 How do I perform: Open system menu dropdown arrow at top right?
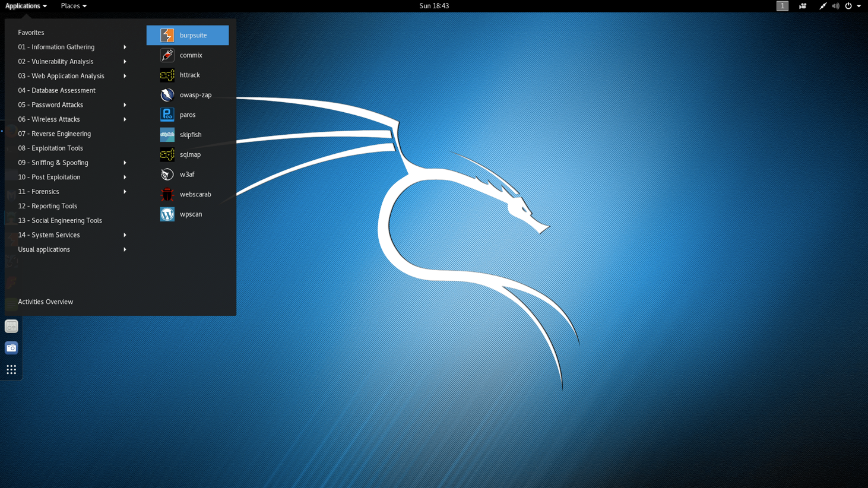[859, 6]
